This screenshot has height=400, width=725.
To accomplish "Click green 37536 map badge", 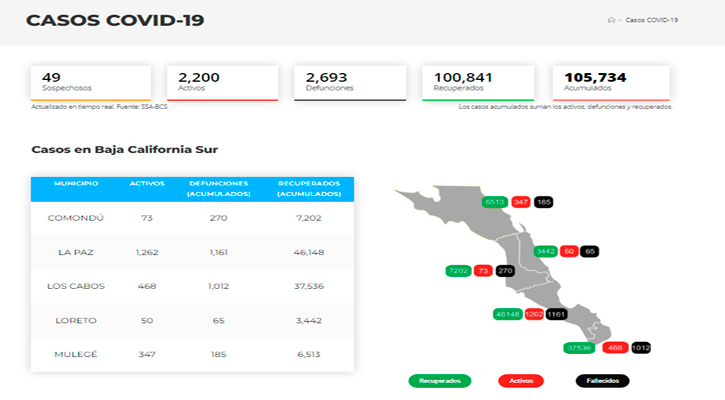I will tap(579, 348).
